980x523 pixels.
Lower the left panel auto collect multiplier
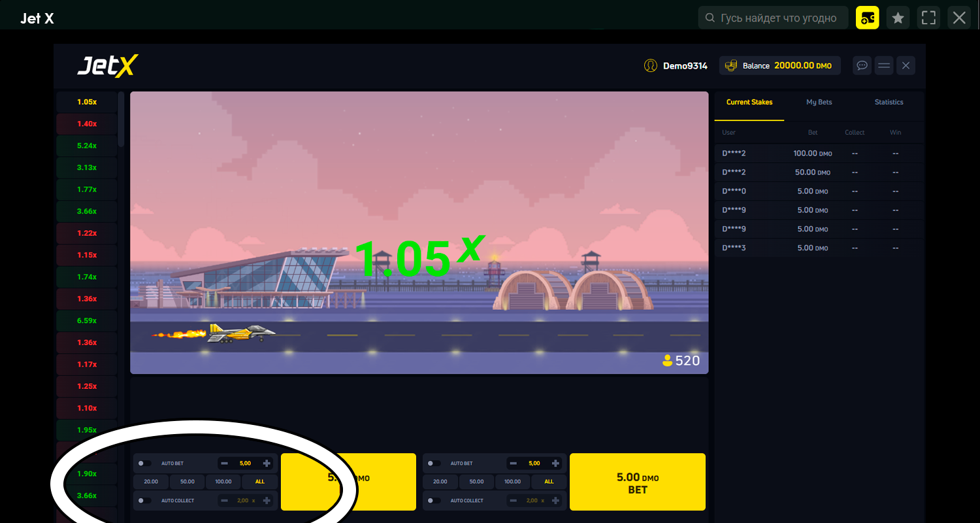(x=225, y=500)
